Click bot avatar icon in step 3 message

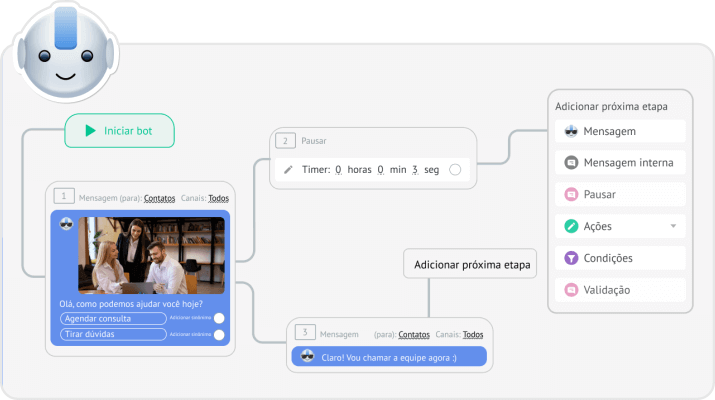308,356
